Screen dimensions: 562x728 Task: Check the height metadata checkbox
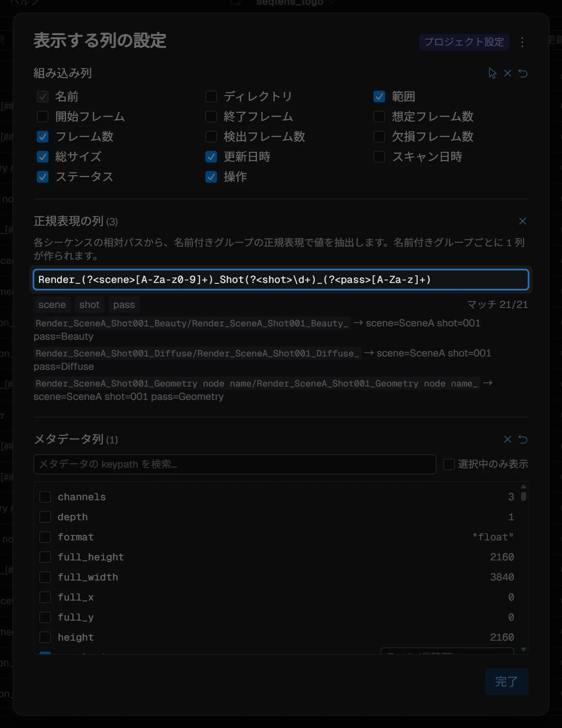[x=45, y=637]
